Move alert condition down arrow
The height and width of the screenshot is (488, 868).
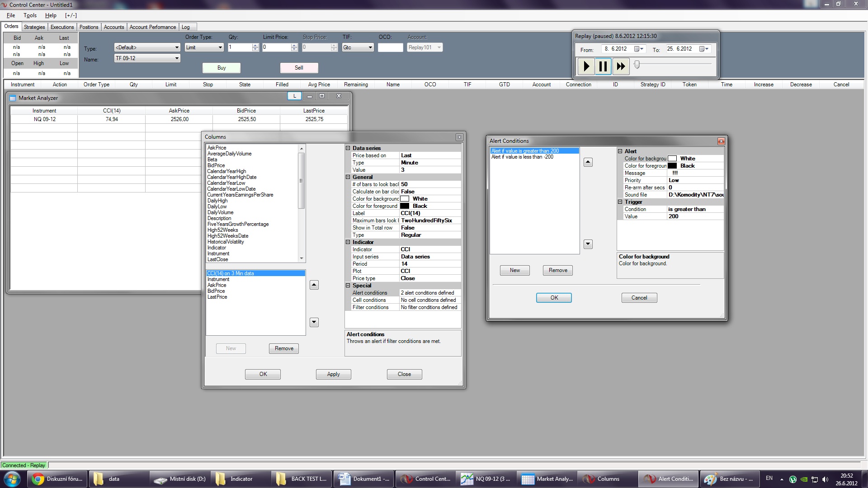click(x=588, y=244)
